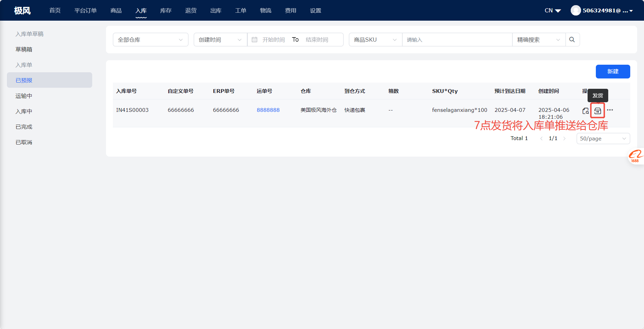
Task: Click the calendar icon in date range
Action: 255,40
